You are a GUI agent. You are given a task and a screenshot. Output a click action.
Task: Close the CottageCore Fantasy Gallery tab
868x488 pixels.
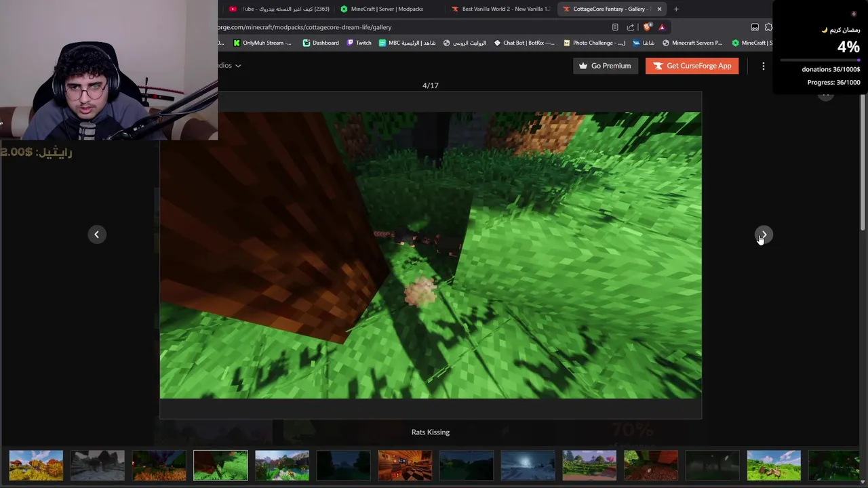coord(659,9)
